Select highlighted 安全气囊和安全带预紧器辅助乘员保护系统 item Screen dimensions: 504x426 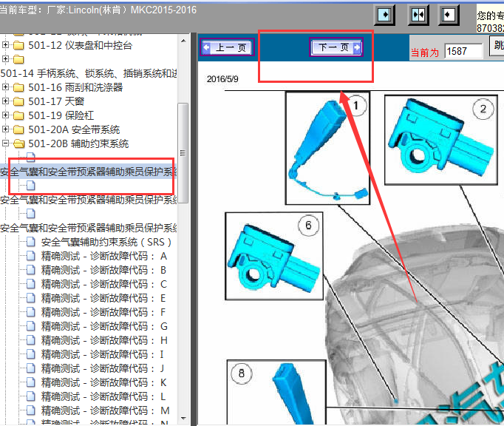(89, 172)
